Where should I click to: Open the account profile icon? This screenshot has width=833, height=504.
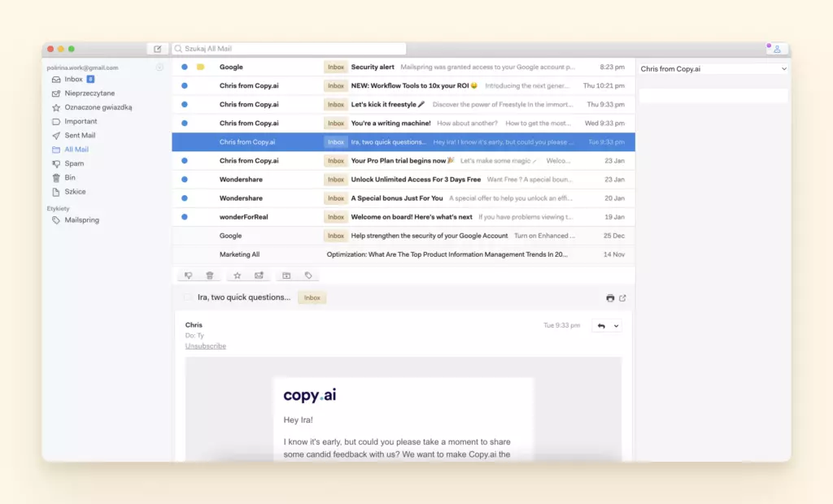click(x=777, y=49)
